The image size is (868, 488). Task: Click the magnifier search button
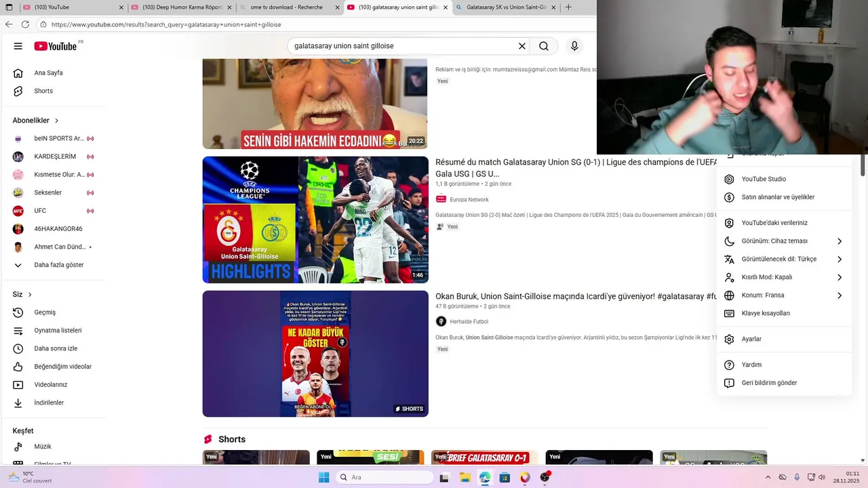[544, 46]
